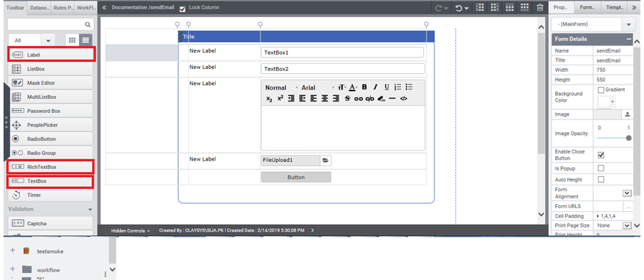The height and width of the screenshot is (280, 644).
Task: Uncheck Enable Close Button checkbox
Action: [601, 155]
